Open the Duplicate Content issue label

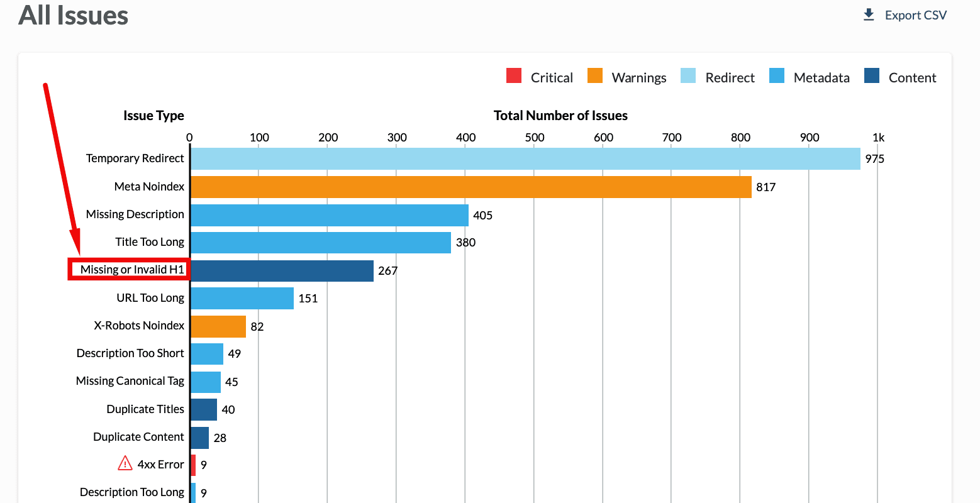(x=138, y=437)
